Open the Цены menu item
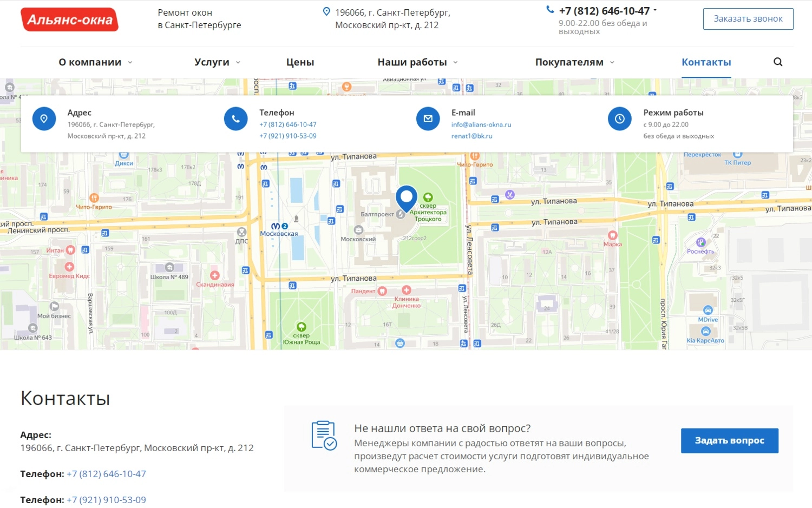 click(x=300, y=62)
